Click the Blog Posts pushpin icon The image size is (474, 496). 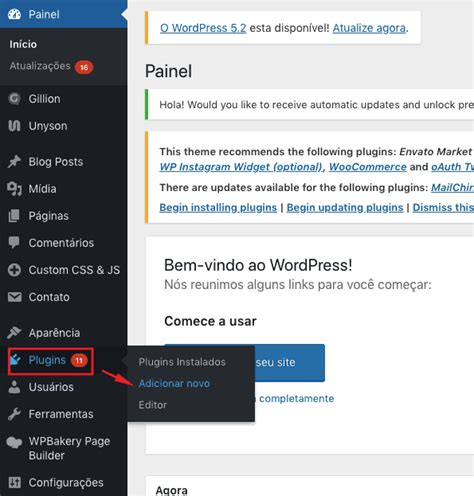pos(14,162)
